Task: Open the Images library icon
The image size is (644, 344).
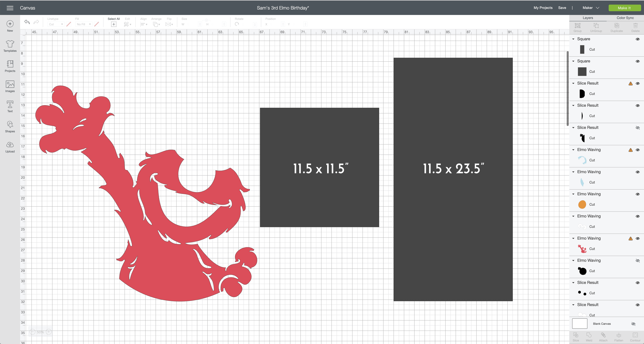Action: coord(10,84)
